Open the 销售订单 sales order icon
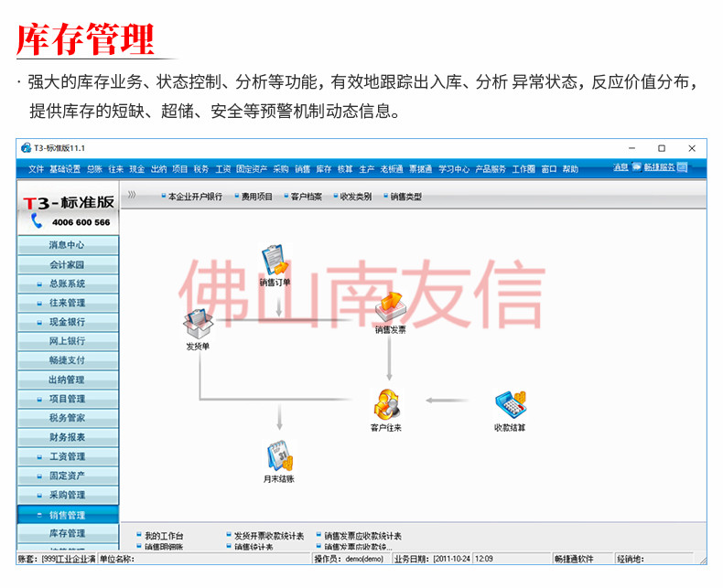This screenshot has width=723, height=588. 275,261
